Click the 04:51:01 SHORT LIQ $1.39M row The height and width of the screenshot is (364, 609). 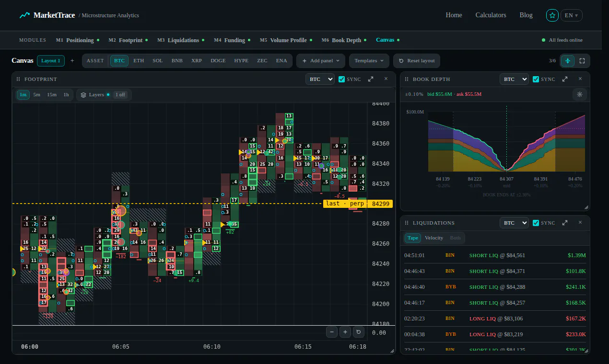495,255
